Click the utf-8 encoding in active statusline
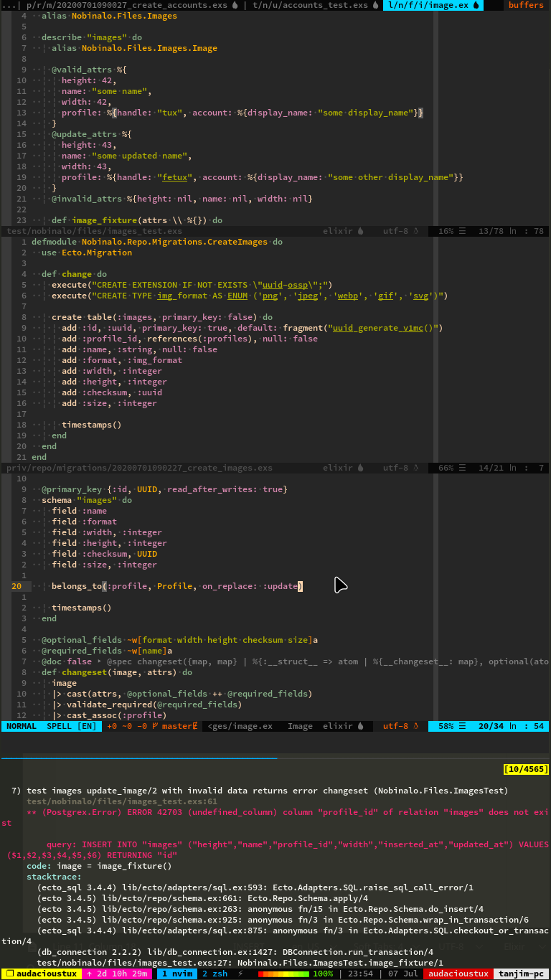 point(395,726)
